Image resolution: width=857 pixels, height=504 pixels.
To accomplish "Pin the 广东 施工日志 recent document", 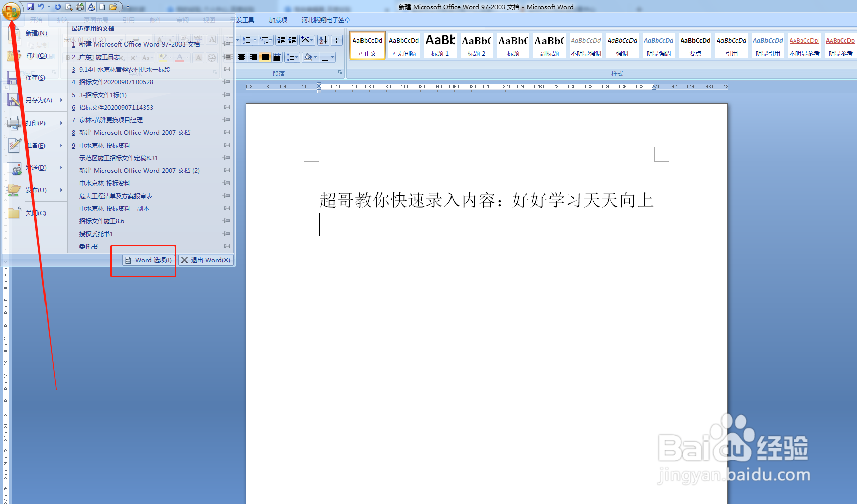I will pyautogui.click(x=227, y=57).
